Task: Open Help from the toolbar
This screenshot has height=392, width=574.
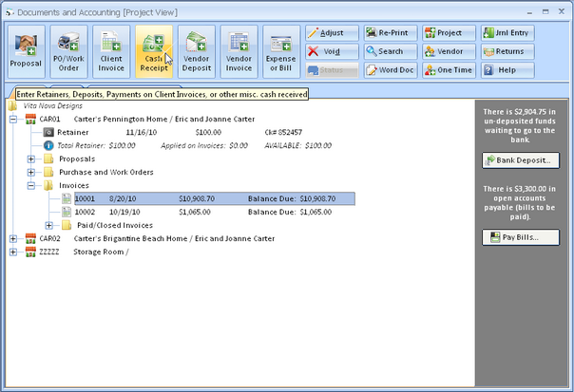Action: click(x=507, y=70)
